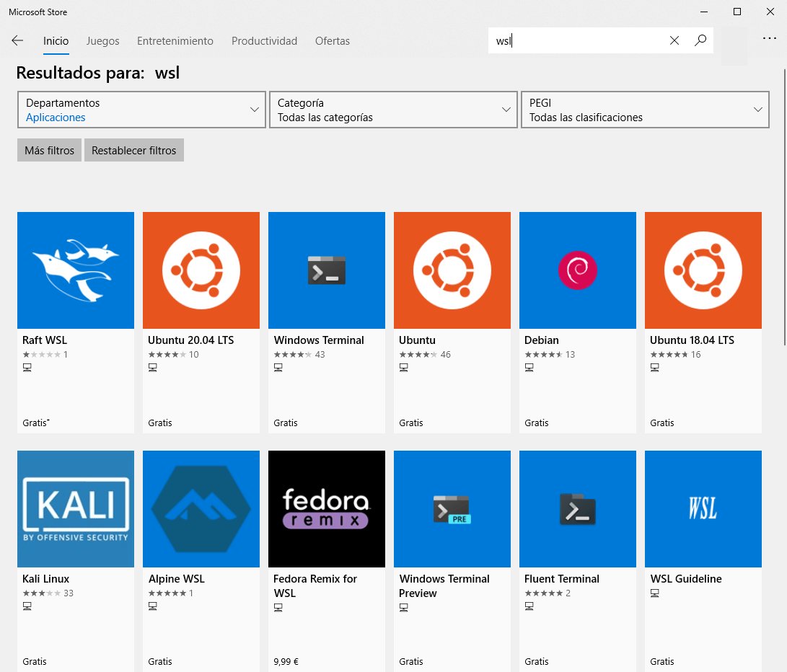
Task: Run search with the magnifying glass icon
Action: click(700, 40)
